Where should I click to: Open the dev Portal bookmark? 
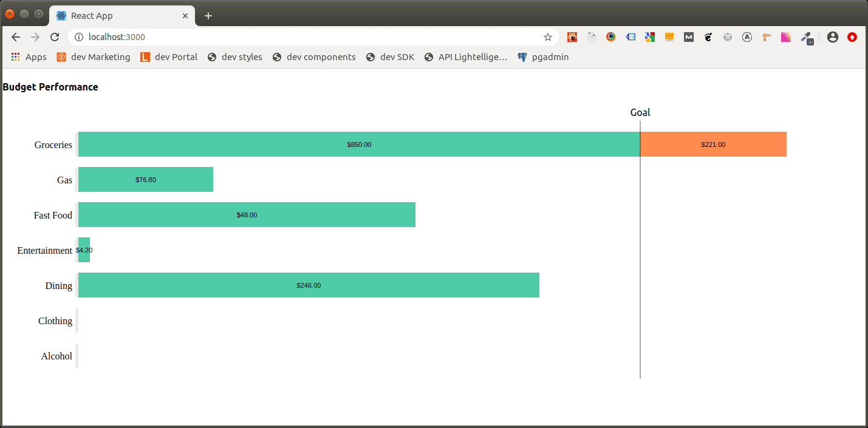168,56
